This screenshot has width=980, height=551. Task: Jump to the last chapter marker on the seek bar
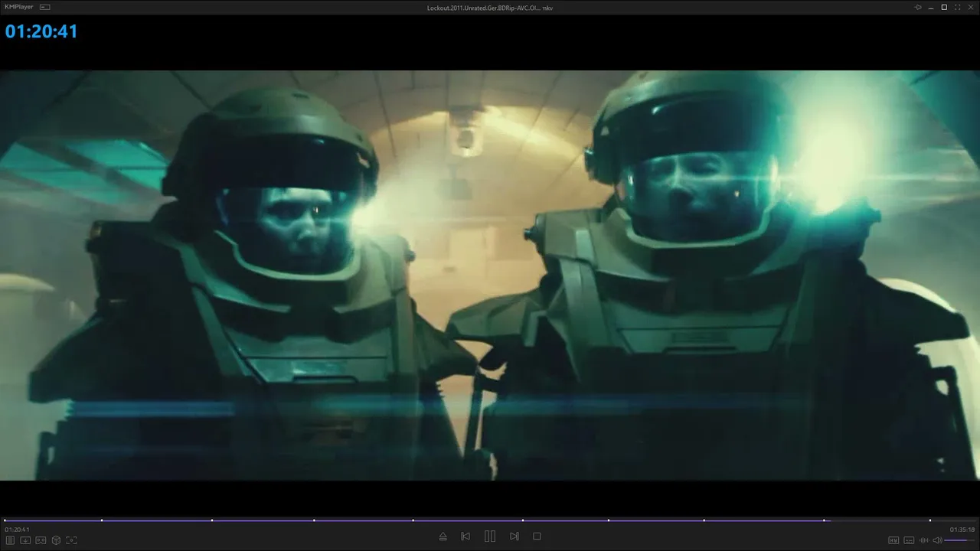click(930, 520)
